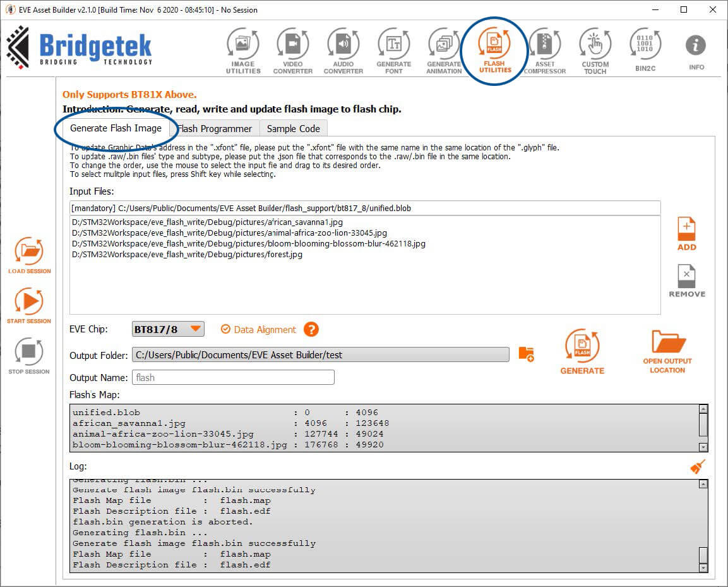Click the lion-33045.jpg row in Flash's Map
728x587 pixels.
coord(228,433)
